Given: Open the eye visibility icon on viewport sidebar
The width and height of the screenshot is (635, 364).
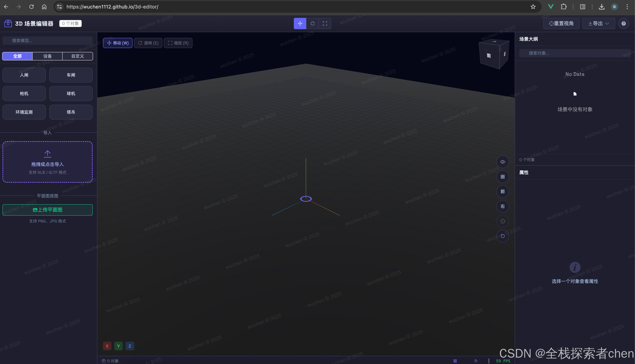Looking at the screenshot, I should 503,162.
